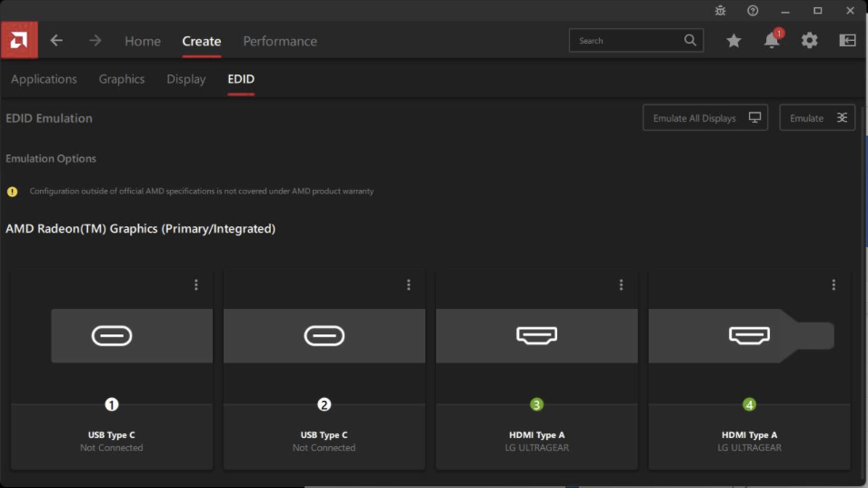Viewport: 868px width, 488px height.
Task: Go forward with the right arrow
Action: pyautogui.click(x=95, y=40)
